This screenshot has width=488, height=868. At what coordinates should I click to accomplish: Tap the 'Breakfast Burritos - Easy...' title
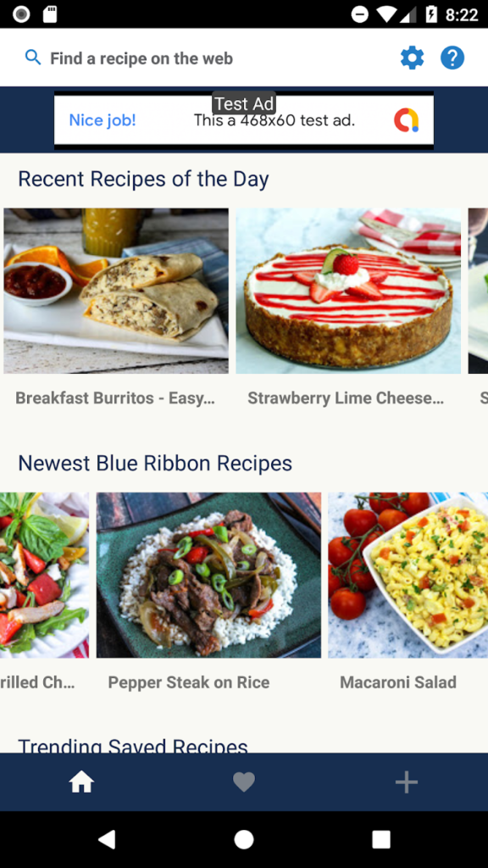pos(115,398)
